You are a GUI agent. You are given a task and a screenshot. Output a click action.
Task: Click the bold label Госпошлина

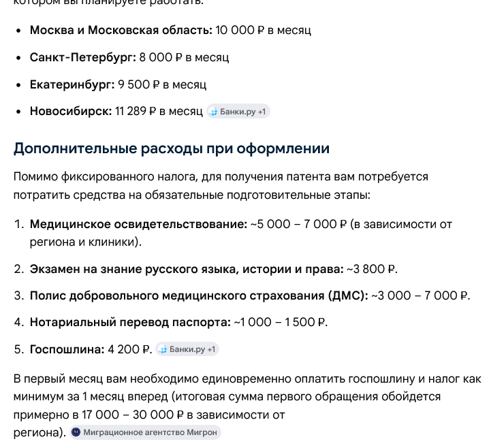67,349
